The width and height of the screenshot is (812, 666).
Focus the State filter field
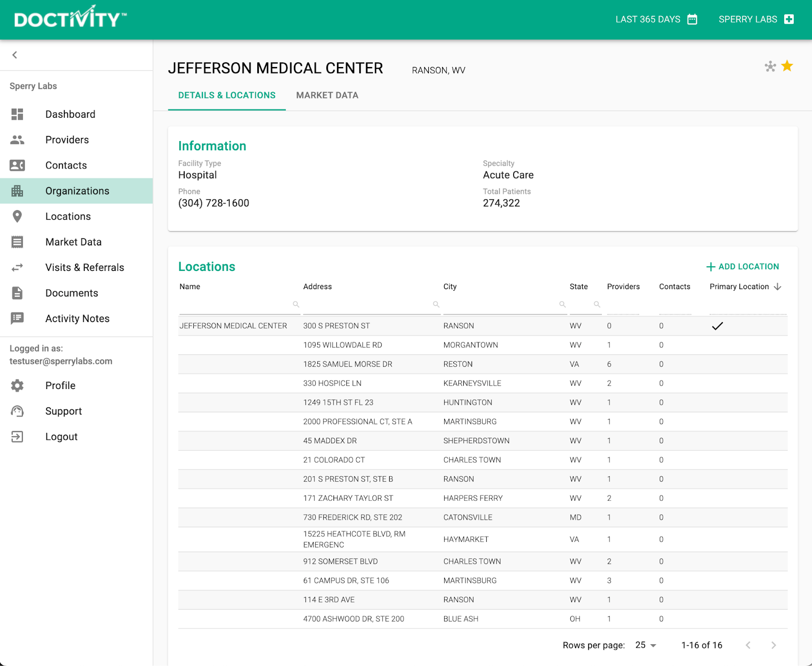tap(586, 304)
